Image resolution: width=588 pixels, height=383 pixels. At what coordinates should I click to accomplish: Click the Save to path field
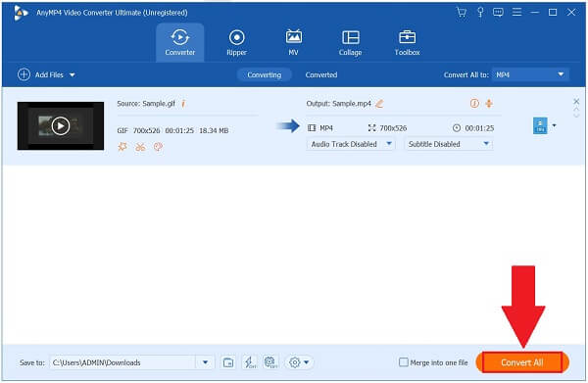(122, 362)
